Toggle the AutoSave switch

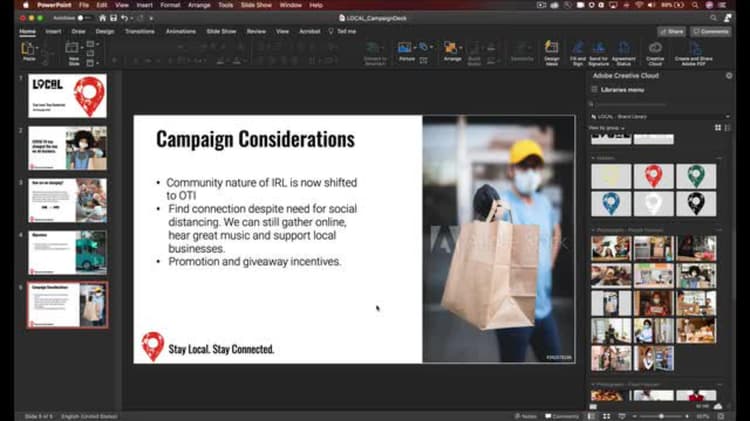(85, 17)
